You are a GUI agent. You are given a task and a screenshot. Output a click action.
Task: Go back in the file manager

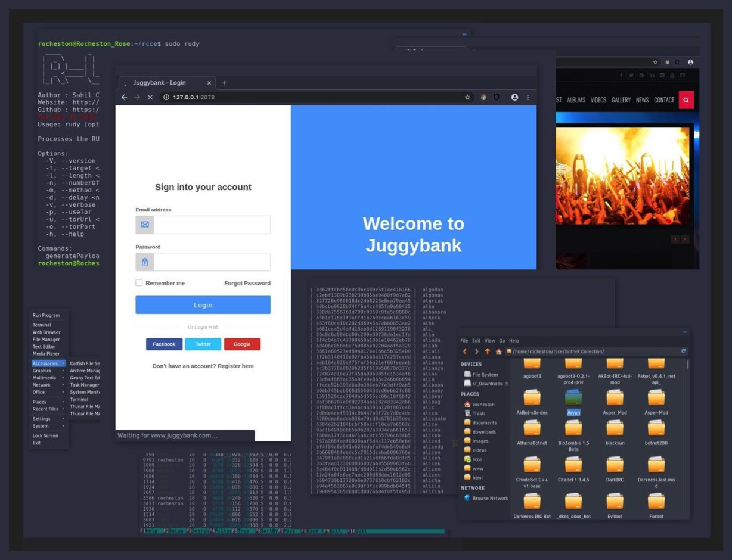point(465,351)
